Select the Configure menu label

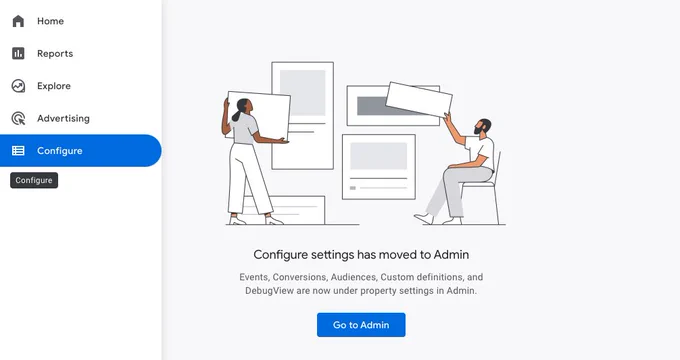(x=59, y=151)
